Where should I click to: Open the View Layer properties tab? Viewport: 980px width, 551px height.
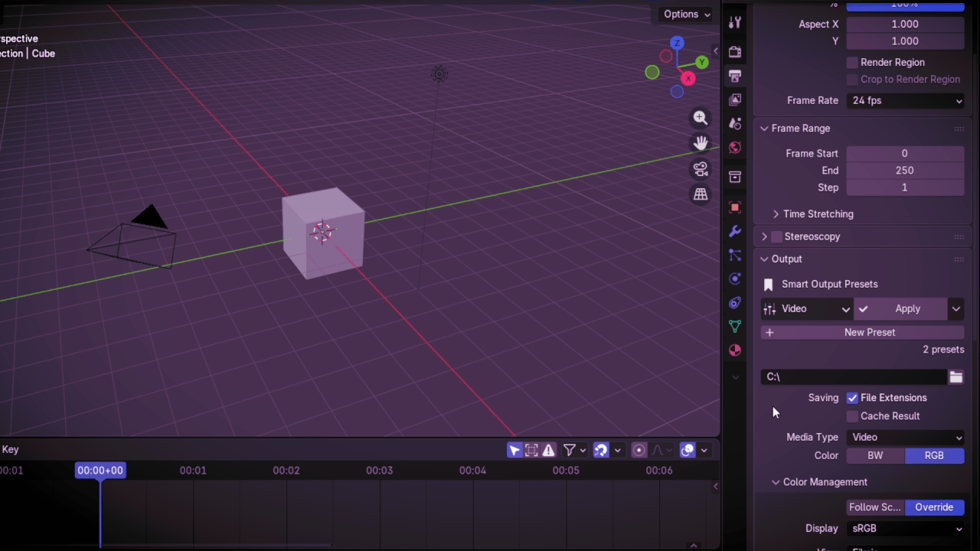[x=735, y=99]
